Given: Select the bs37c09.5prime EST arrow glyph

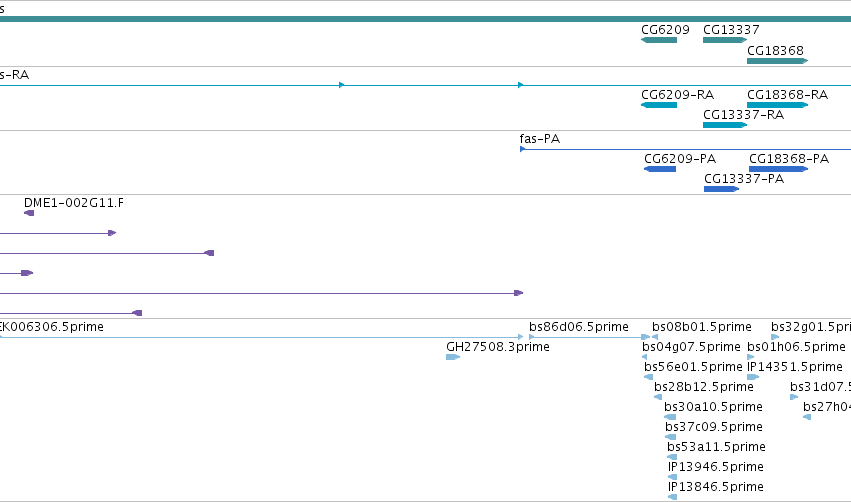Looking at the screenshot, I should (671, 437).
